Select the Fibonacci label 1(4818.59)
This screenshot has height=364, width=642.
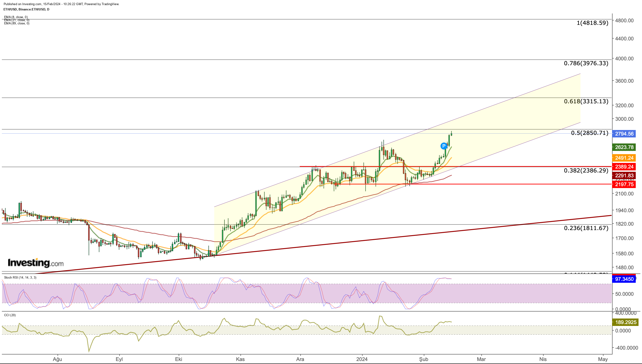pyautogui.click(x=593, y=23)
